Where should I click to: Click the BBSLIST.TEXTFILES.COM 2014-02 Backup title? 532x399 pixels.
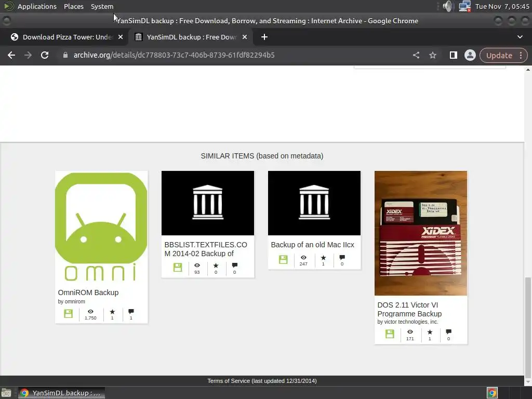point(206,249)
